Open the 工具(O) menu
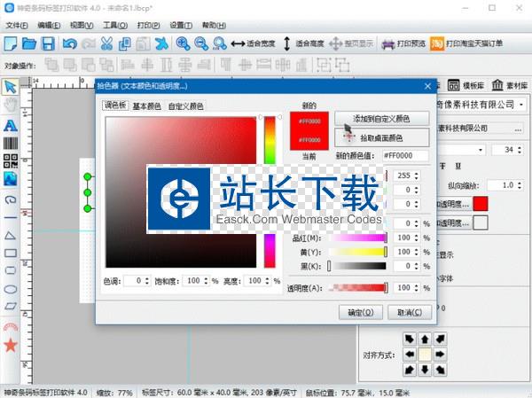This screenshot has height=398, width=532. [x=115, y=26]
